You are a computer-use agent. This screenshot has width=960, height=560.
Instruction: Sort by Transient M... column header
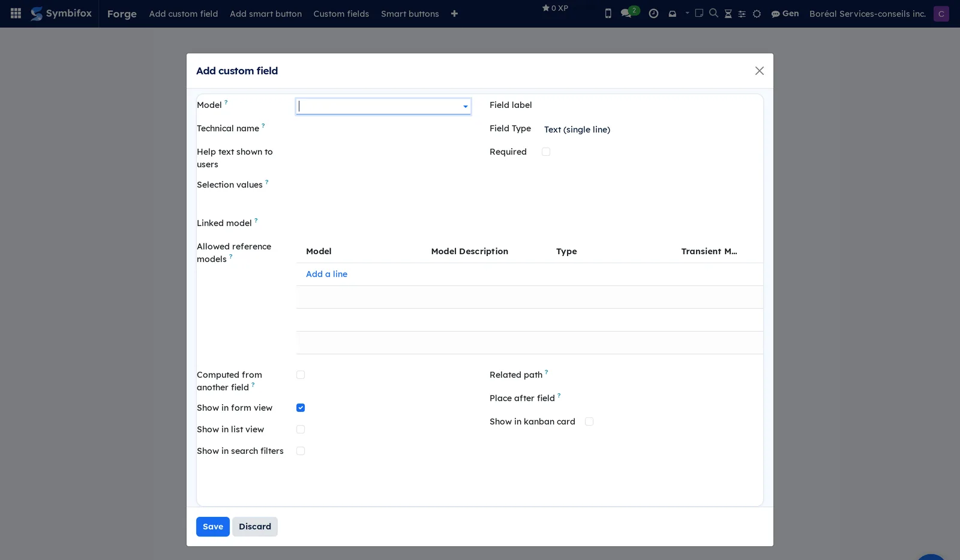(x=709, y=251)
